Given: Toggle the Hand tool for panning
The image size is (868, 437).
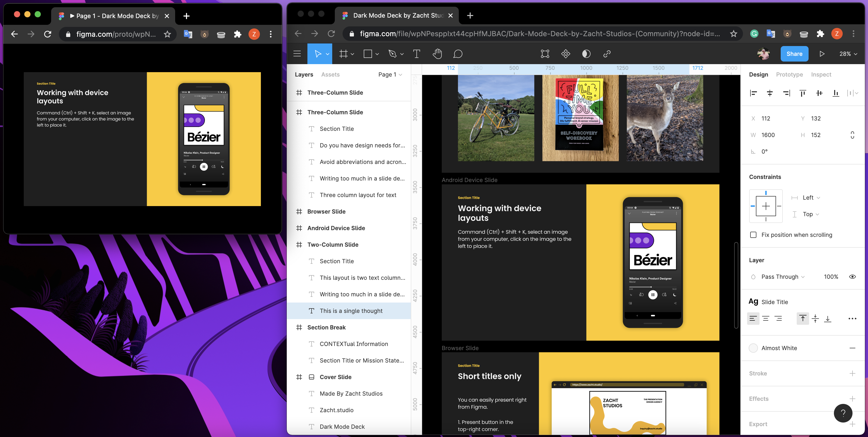Looking at the screenshot, I should (437, 54).
